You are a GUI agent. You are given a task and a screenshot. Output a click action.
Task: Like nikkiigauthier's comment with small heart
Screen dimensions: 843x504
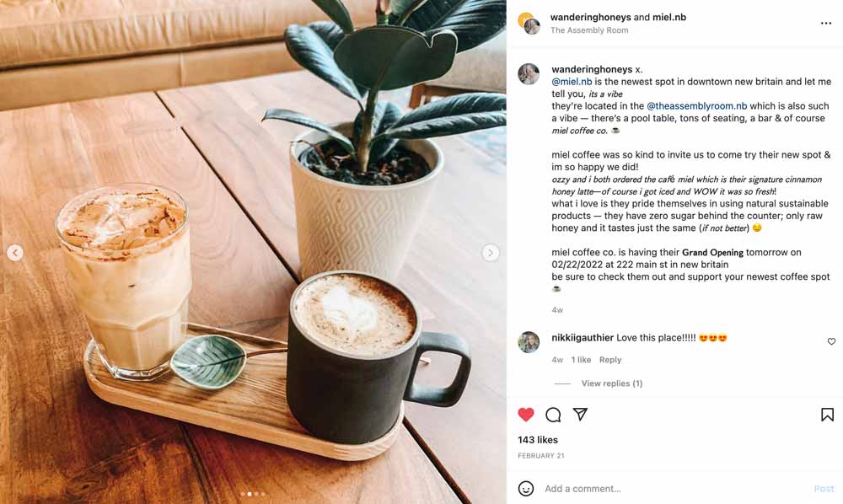(x=831, y=341)
